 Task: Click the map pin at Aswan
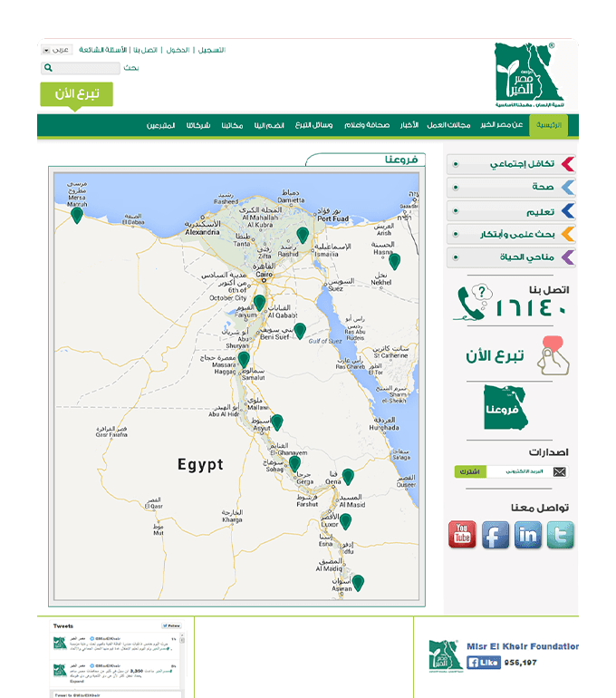358,583
